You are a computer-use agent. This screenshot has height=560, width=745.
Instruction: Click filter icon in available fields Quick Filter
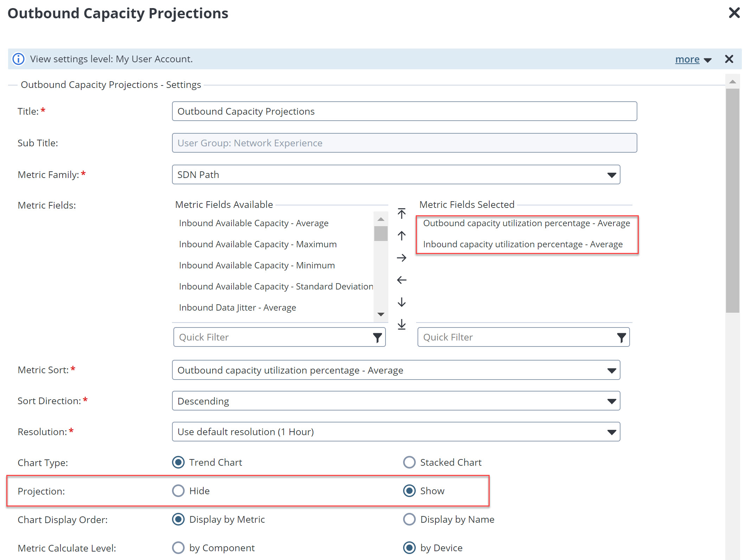[x=377, y=337]
